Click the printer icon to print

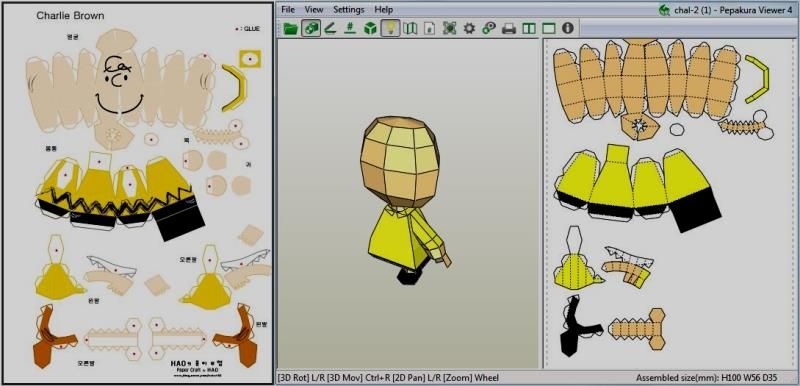[509, 28]
